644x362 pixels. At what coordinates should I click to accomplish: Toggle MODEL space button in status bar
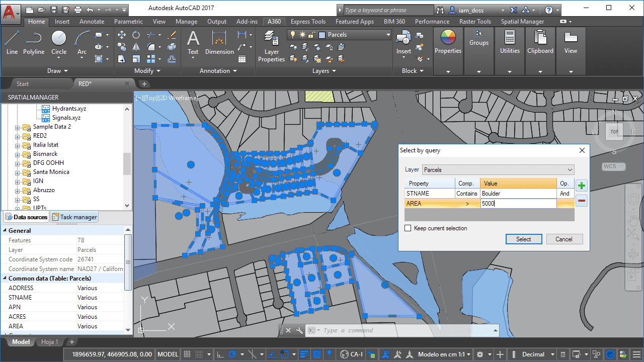click(168, 354)
